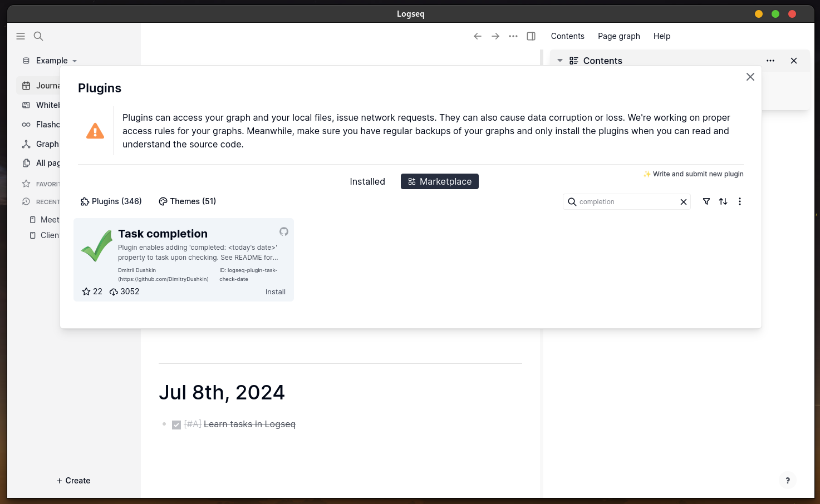Open Flashcards in the left sidebar

[39, 125]
